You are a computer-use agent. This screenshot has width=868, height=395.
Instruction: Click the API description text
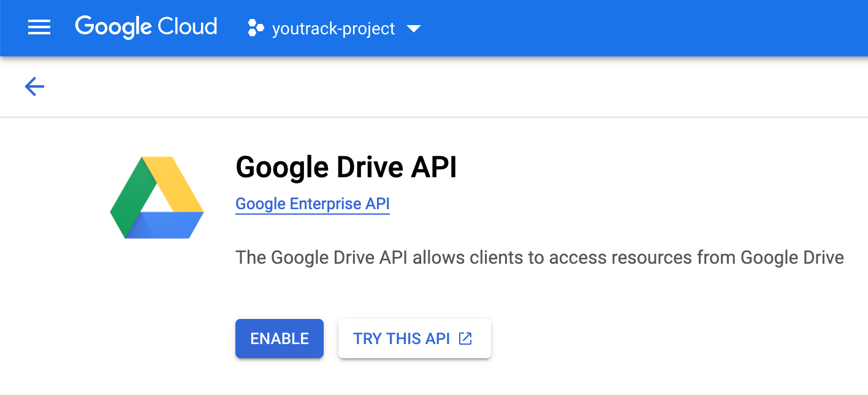click(539, 257)
